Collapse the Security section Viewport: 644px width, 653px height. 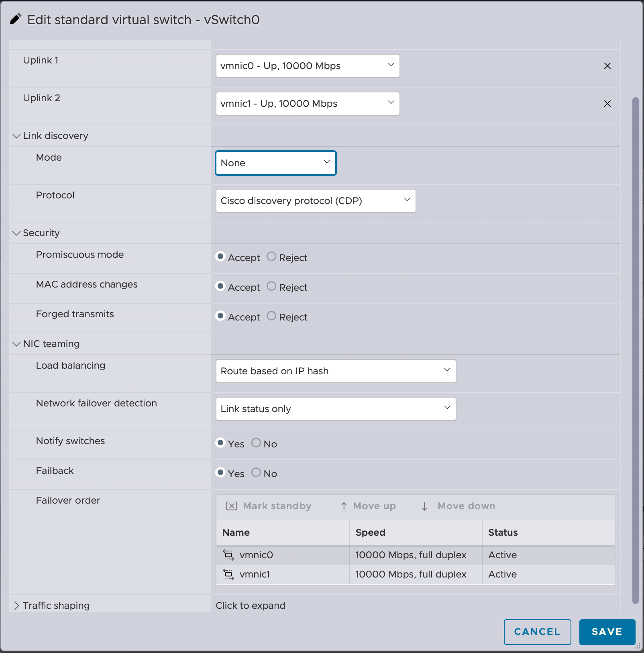point(16,233)
